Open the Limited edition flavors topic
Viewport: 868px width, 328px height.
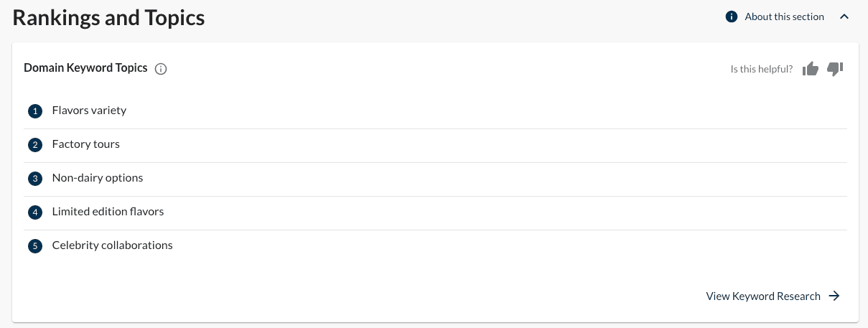[x=108, y=212]
